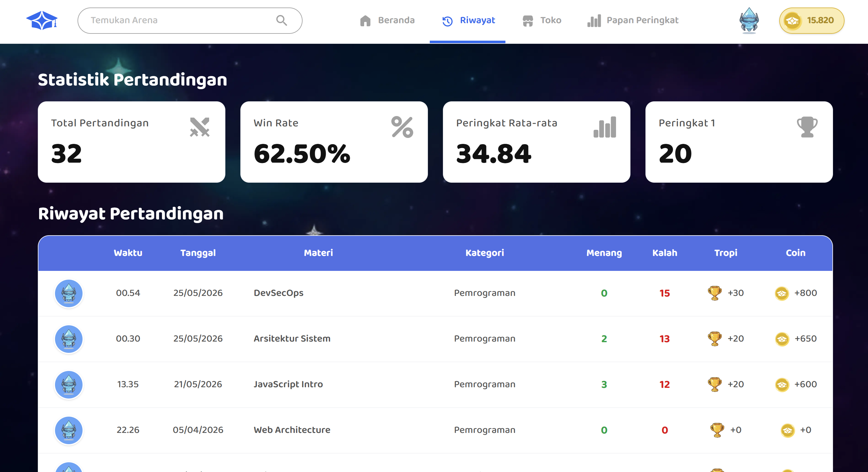The image size is (868, 472).
Task: Click the crossed swords Total Pertandingan icon
Action: click(x=200, y=127)
